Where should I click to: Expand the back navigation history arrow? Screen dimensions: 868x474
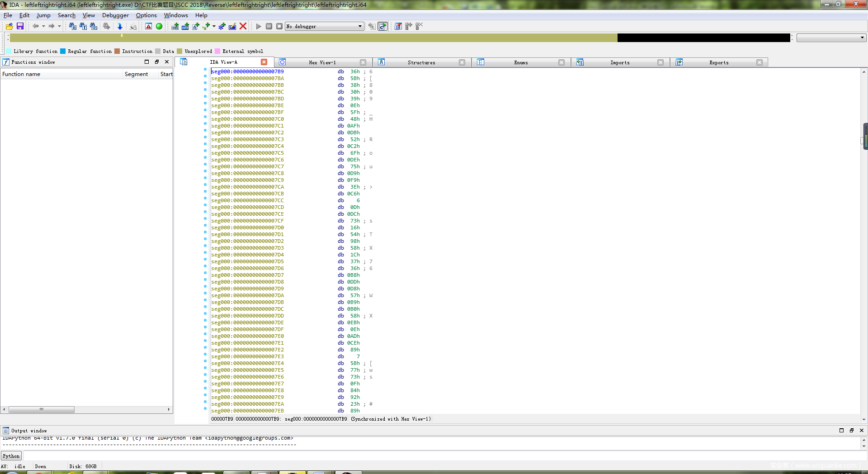tap(43, 26)
